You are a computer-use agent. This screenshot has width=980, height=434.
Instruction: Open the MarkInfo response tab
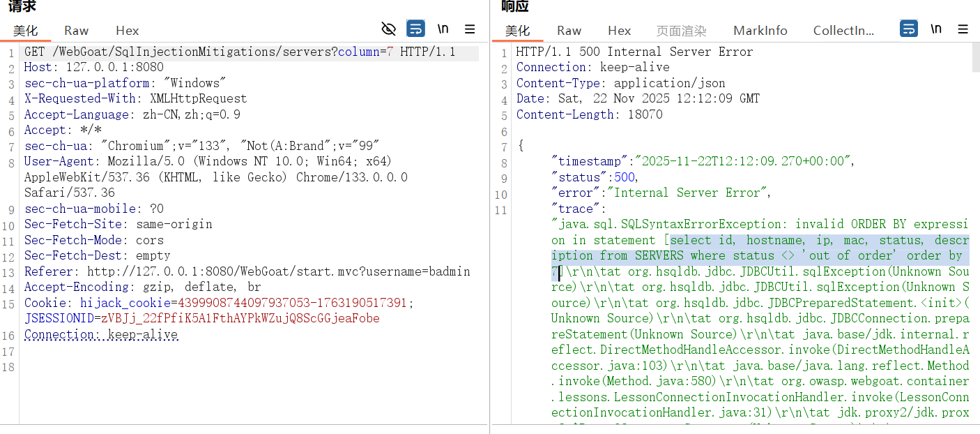(x=760, y=31)
